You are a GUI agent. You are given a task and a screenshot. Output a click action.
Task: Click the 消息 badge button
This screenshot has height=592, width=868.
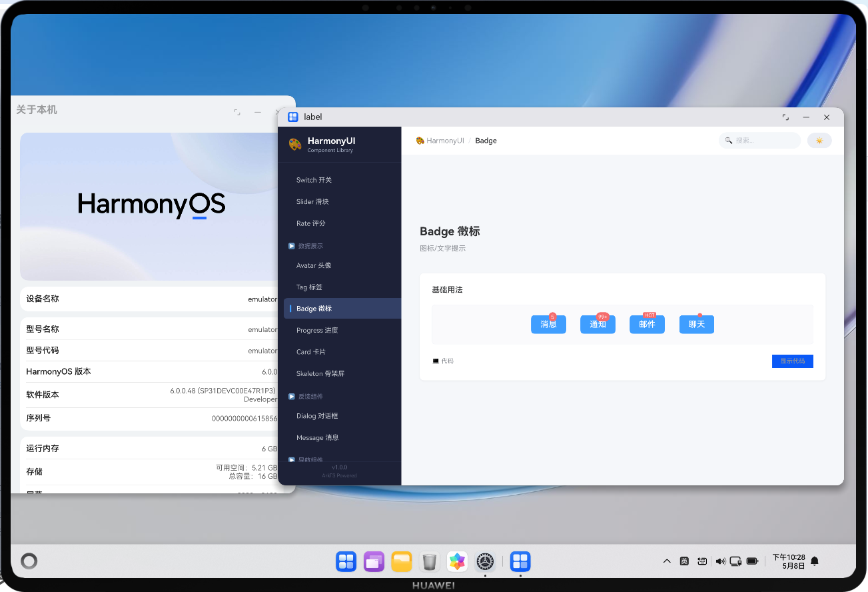tap(548, 324)
